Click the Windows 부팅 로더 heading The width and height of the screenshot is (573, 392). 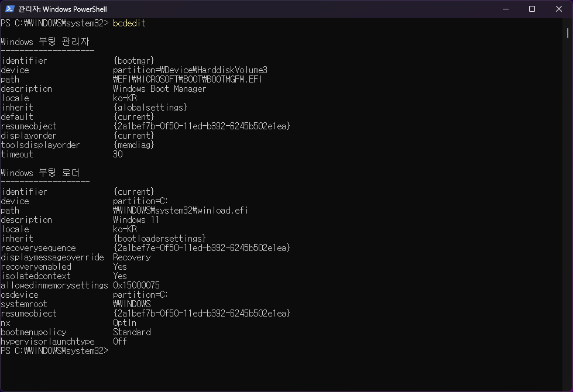pos(40,173)
